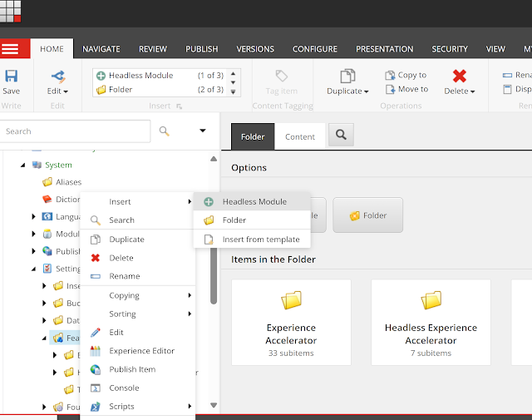The image size is (532, 420).
Task: Choose Console in context menu
Action: coord(138,388)
